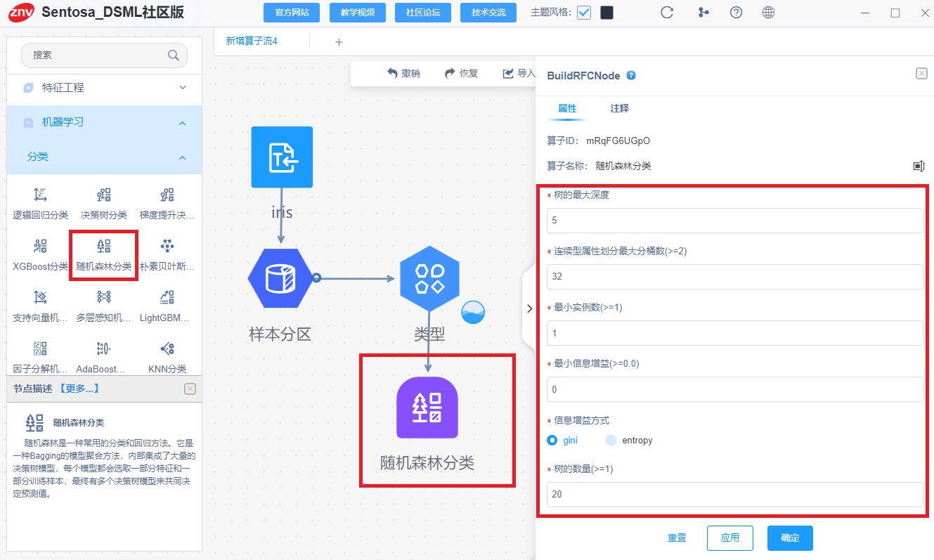
Task: Close the 节点描述 panel
Action: 190,389
